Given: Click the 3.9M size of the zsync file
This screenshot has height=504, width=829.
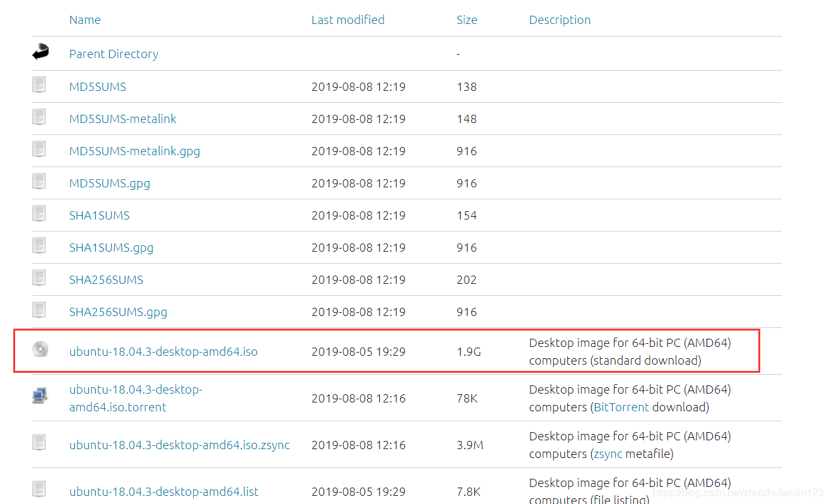Looking at the screenshot, I should tap(470, 445).
